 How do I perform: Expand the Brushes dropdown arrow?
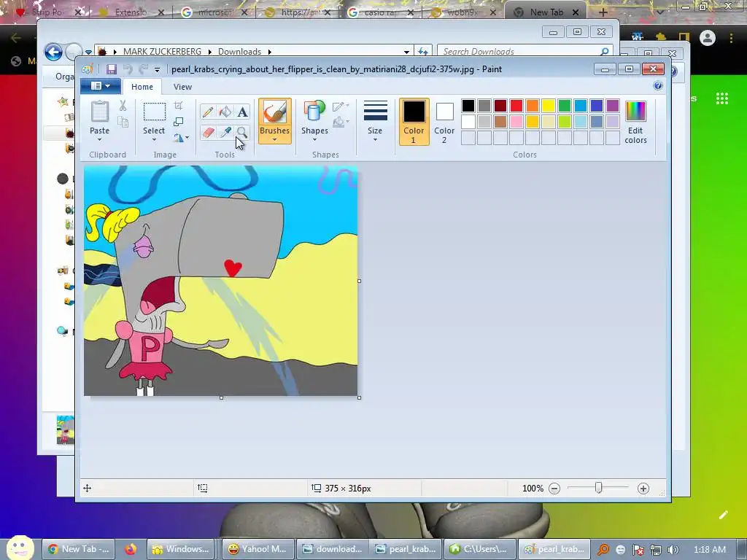tap(274, 140)
